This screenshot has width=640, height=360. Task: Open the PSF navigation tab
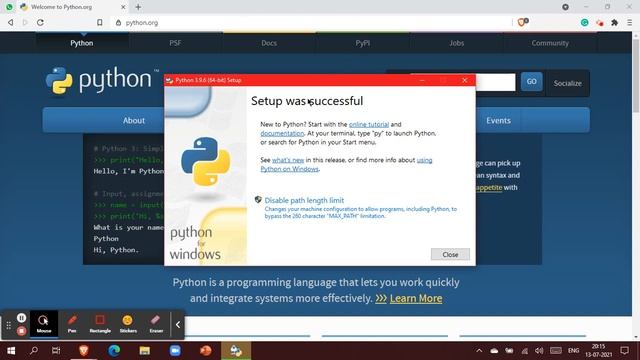(x=175, y=43)
